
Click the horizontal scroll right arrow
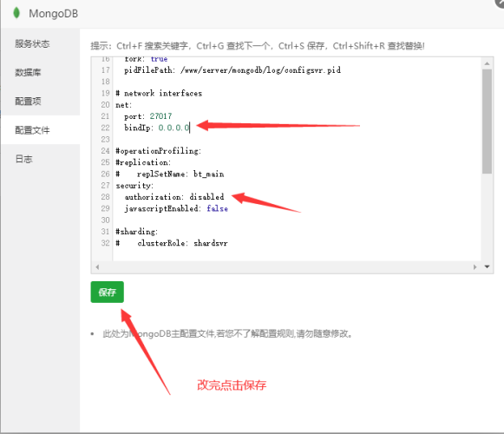click(475, 266)
